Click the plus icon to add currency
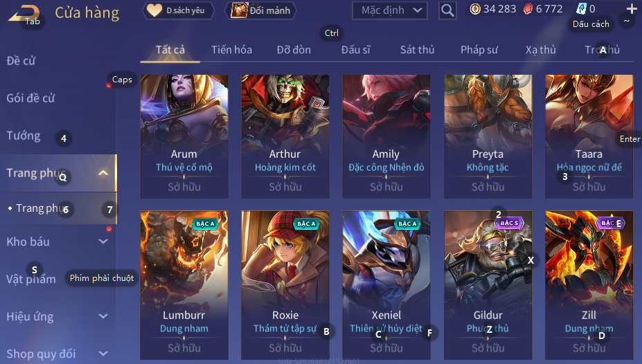Image resolution: width=642 pixels, height=364 pixels. (x=632, y=8)
